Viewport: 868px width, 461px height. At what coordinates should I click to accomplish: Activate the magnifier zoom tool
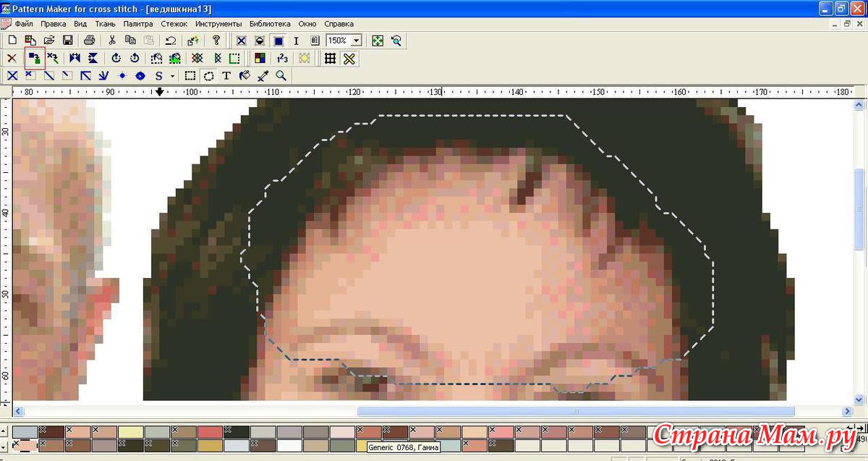281,76
